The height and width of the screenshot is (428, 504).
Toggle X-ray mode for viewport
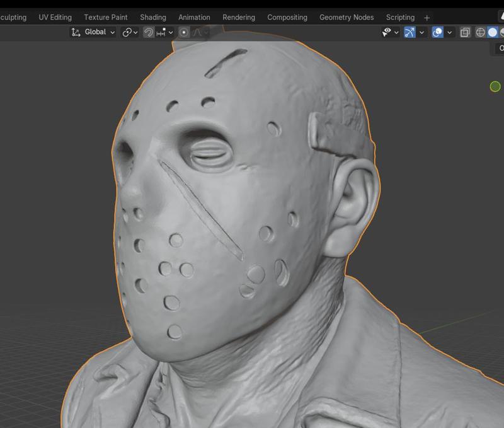point(465,32)
